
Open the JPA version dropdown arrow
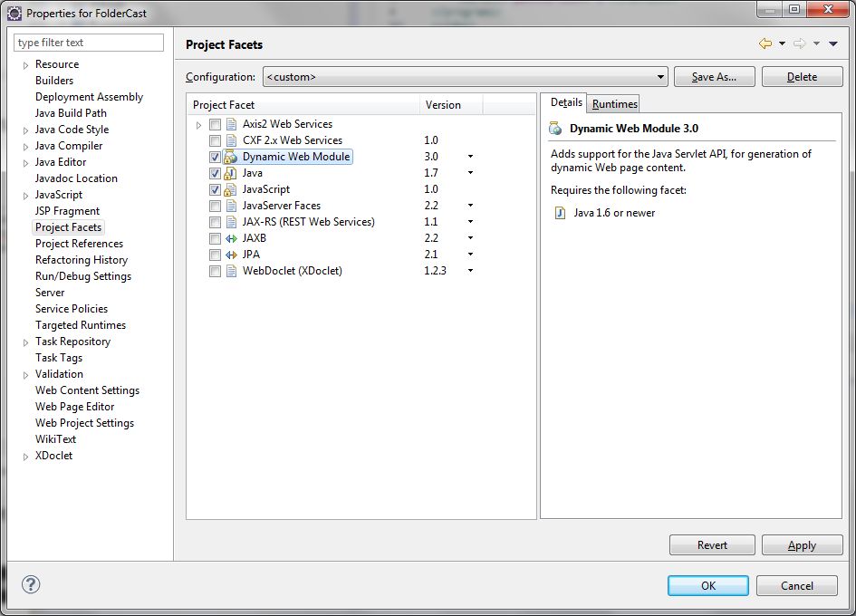click(x=470, y=255)
